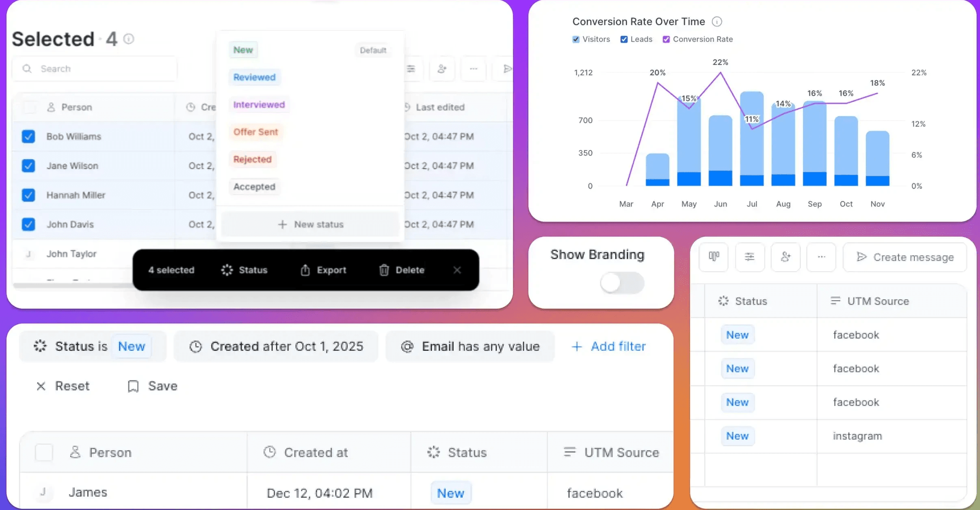Image resolution: width=980 pixels, height=510 pixels.
Task: Open the Email has any value filter
Action: click(x=470, y=346)
